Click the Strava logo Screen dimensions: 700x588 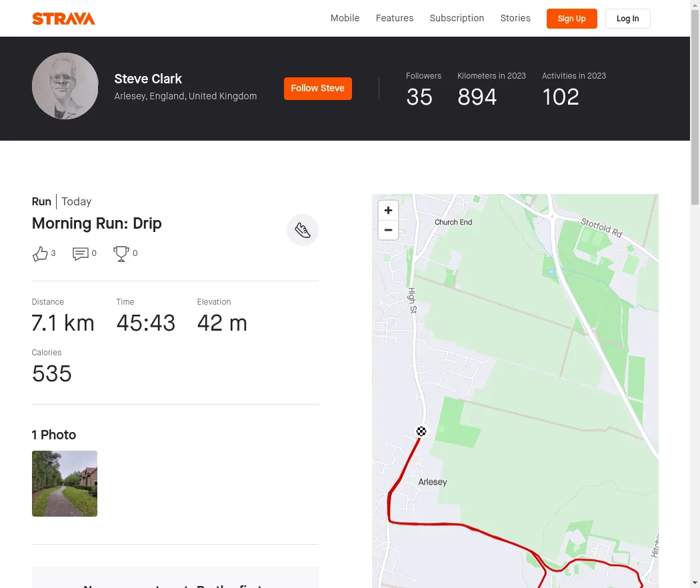coord(63,19)
